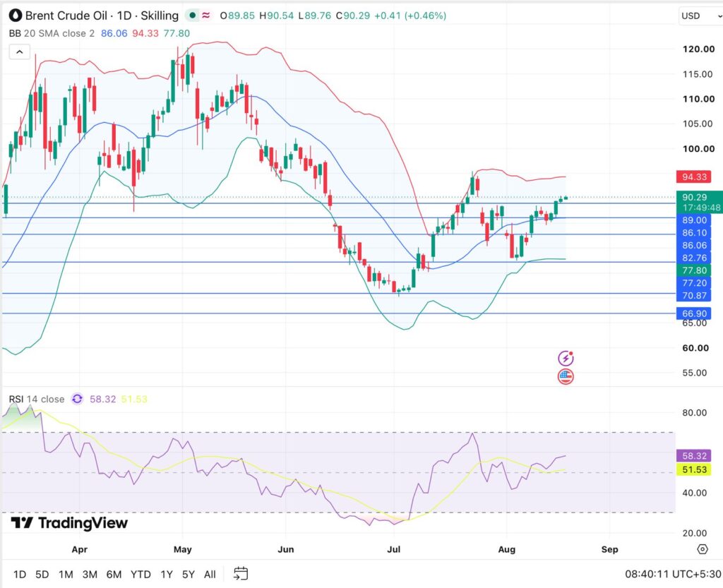Click the 08:40:11 UTC+5:30 timezone clock
Viewport: 723px width, 588px height.
673,574
